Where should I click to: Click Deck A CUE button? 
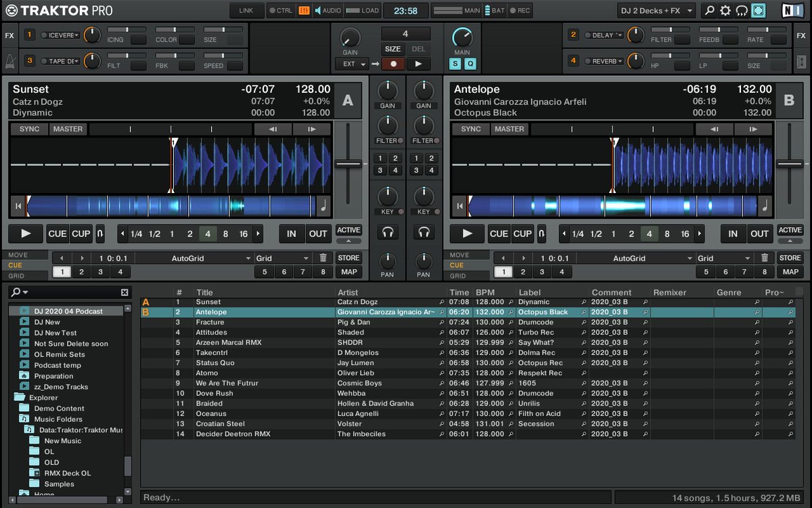pos(58,234)
